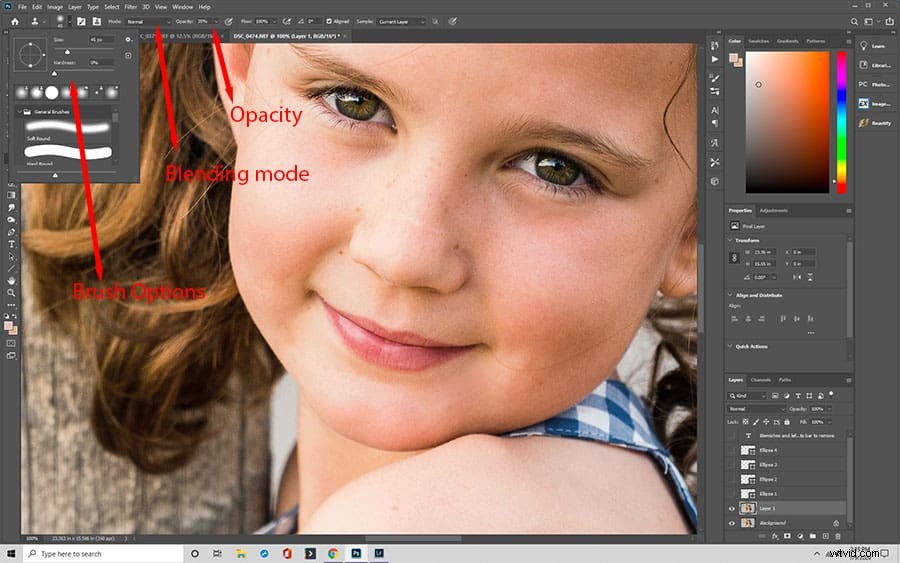
Task: Switch to the Paths tab
Action: (x=785, y=380)
